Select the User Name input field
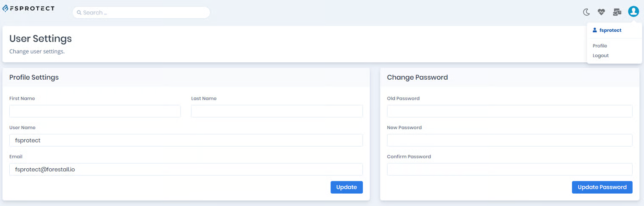 tap(186, 140)
